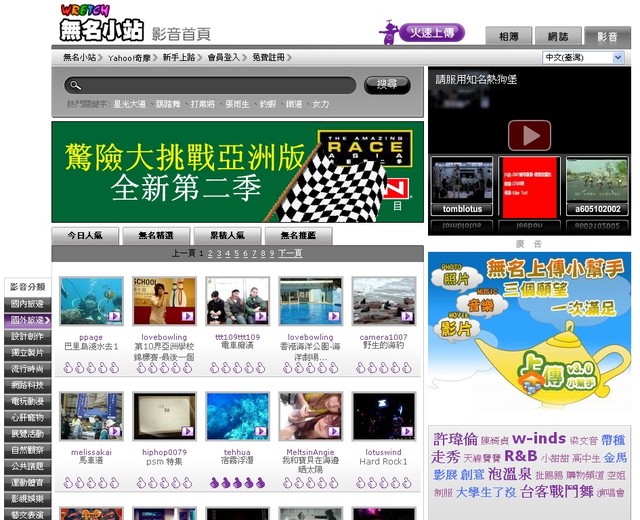
Task: Click the magnifier icon in search bar
Action: tap(76, 85)
